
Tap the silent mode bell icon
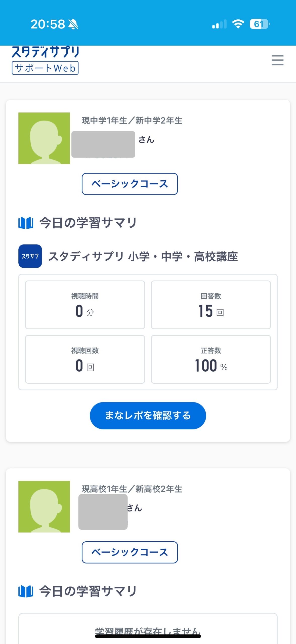point(73,24)
